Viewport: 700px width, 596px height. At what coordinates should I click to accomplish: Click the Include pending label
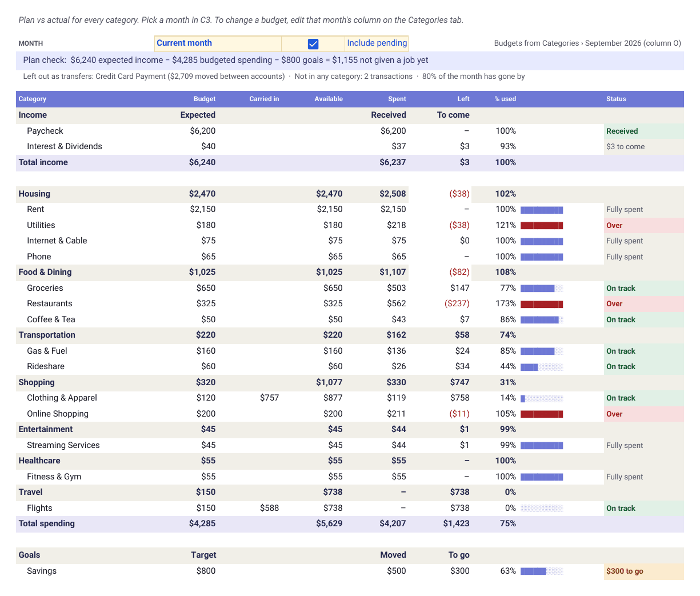377,43
